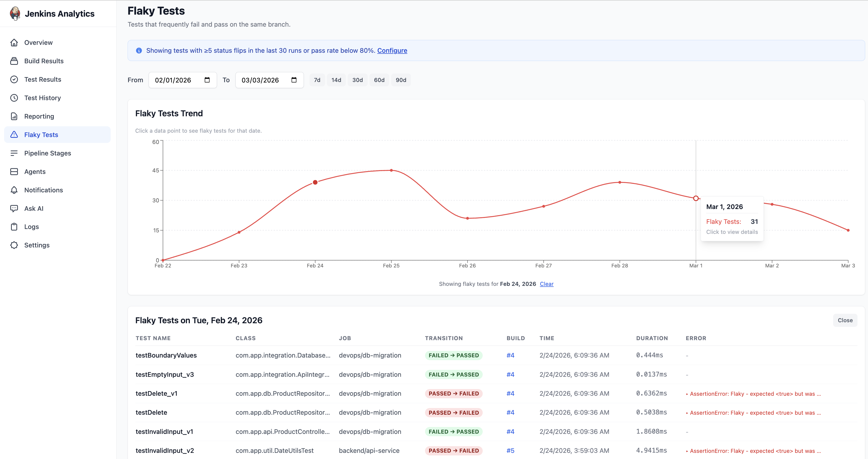Click the Mar 1 data point on trend chart
Screen dimensions: 868x459
pyautogui.click(x=696, y=198)
